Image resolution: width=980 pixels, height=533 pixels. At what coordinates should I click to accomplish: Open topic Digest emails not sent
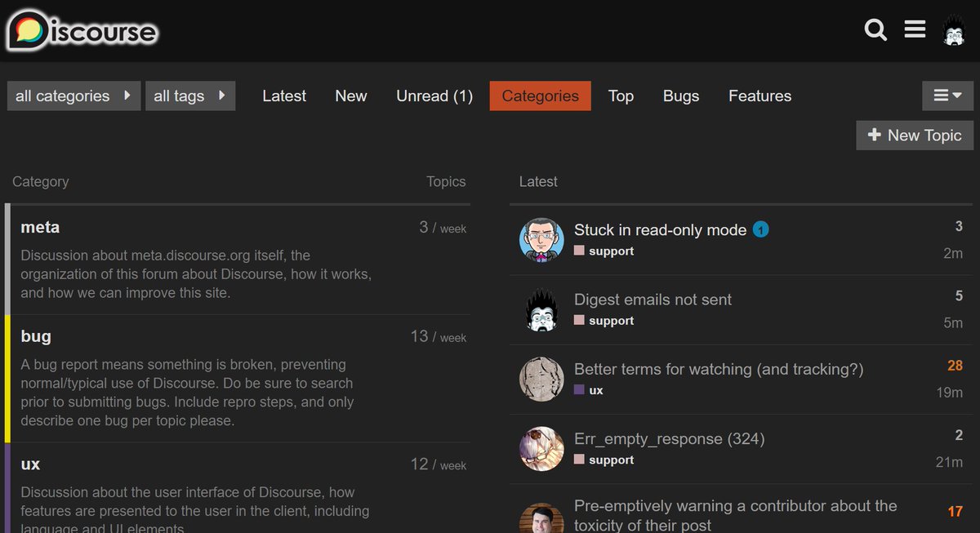click(x=653, y=300)
